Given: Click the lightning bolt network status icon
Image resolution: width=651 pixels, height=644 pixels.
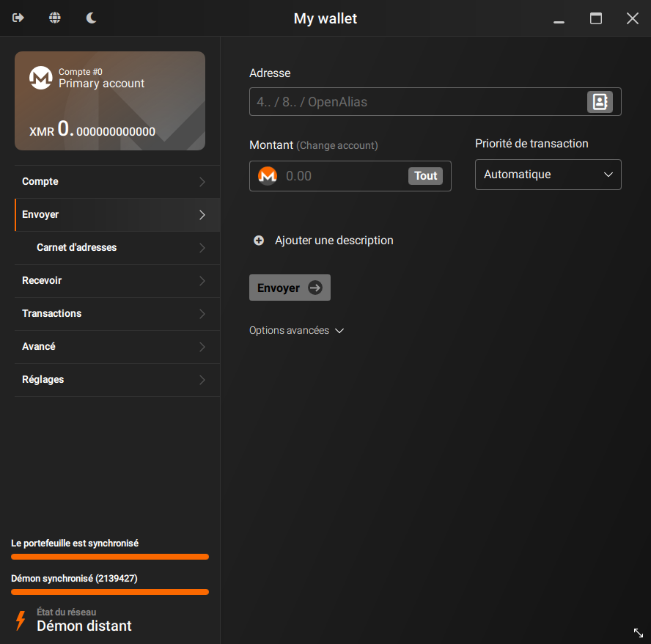Looking at the screenshot, I should [x=19, y=621].
